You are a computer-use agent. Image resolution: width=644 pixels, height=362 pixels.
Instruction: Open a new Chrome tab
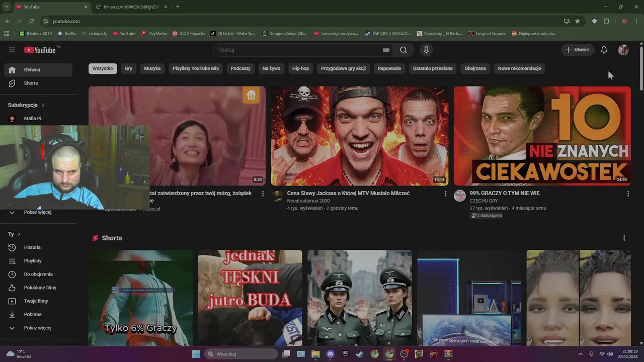pos(178,7)
